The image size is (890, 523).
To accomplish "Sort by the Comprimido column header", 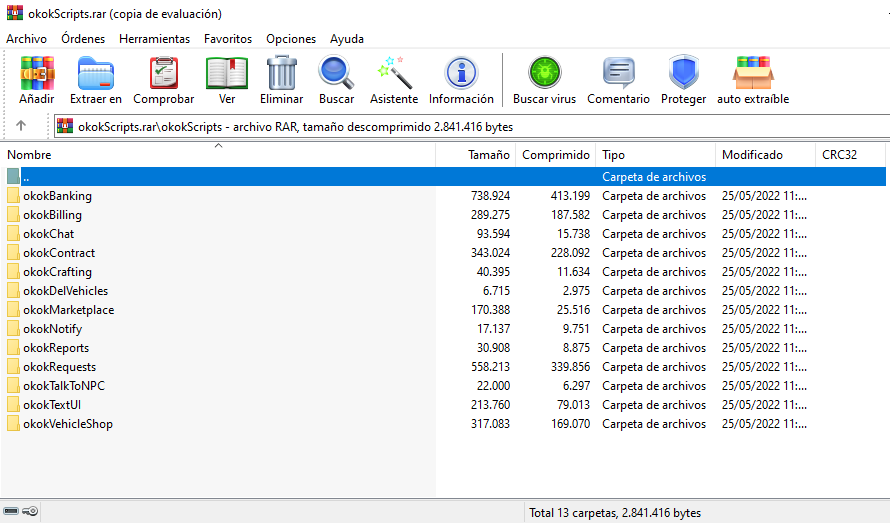I will [556, 154].
